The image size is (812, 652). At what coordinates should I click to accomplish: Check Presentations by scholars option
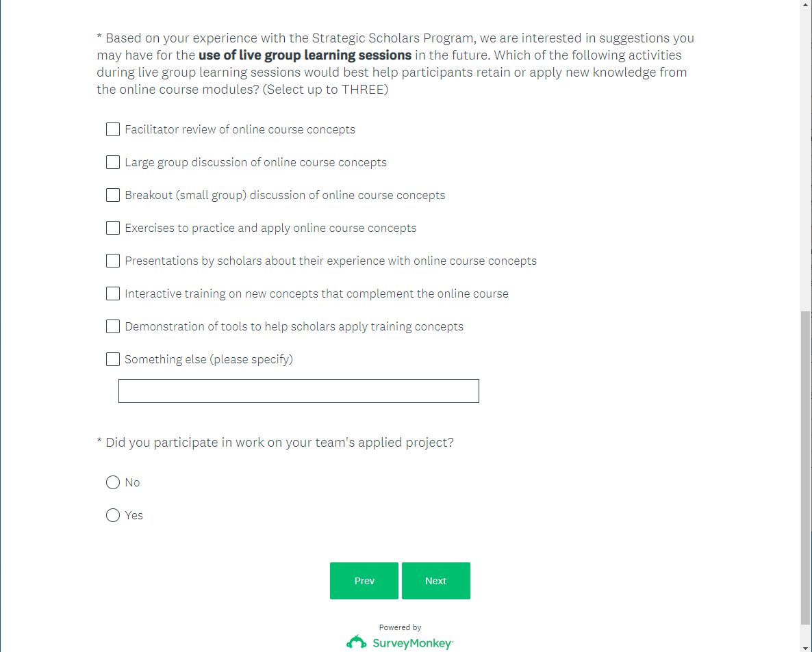[113, 261]
